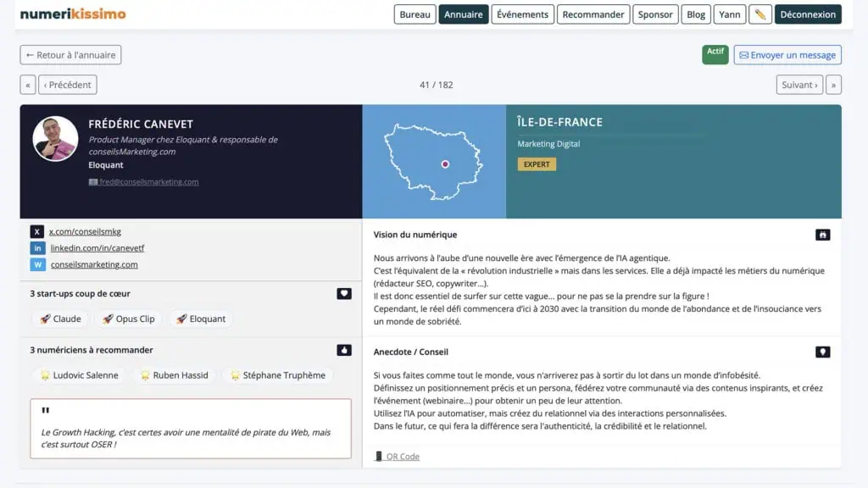868x488 pixels.
Task: Click the thumbs-up icon beside numériciens à recommander
Action: (343, 350)
